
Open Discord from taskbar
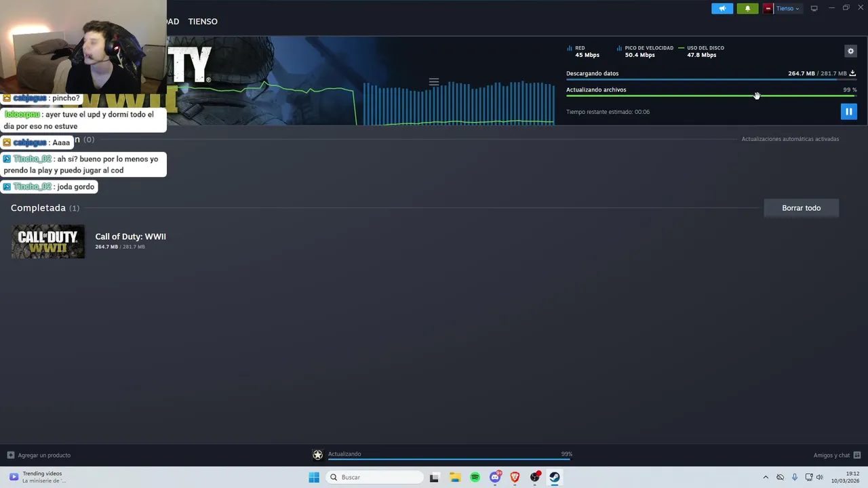(x=495, y=477)
